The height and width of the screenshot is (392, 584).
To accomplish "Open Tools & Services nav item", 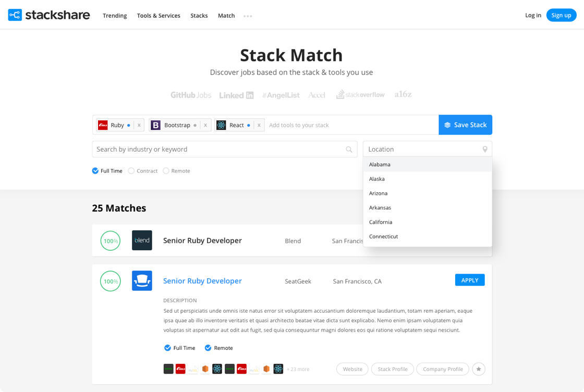I will [x=159, y=16].
